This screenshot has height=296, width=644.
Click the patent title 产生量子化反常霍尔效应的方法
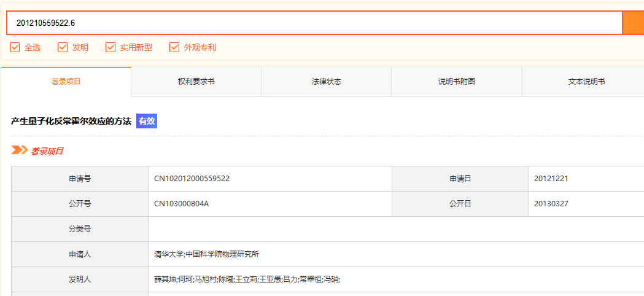pyautogui.click(x=71, y=121)
